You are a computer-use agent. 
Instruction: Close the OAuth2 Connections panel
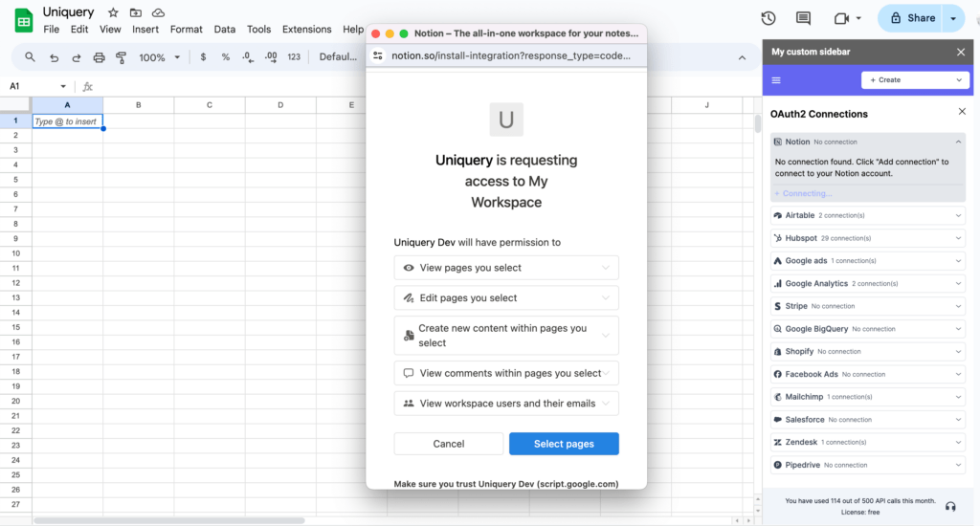962,112
